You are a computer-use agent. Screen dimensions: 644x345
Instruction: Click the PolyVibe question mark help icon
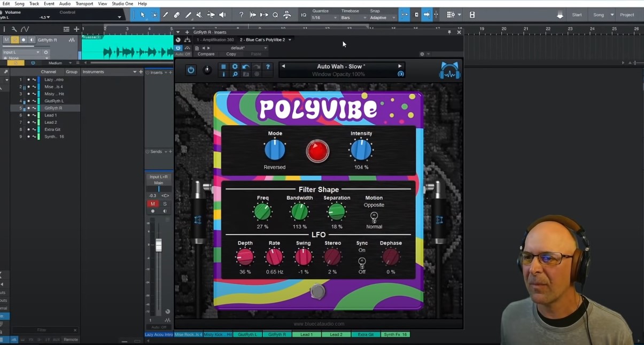pyautogui.click(x=268, y=67)
